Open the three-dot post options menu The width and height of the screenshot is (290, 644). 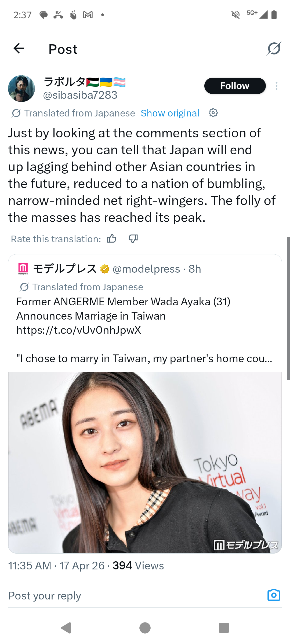pyautogui.click(x=276, y=86)
